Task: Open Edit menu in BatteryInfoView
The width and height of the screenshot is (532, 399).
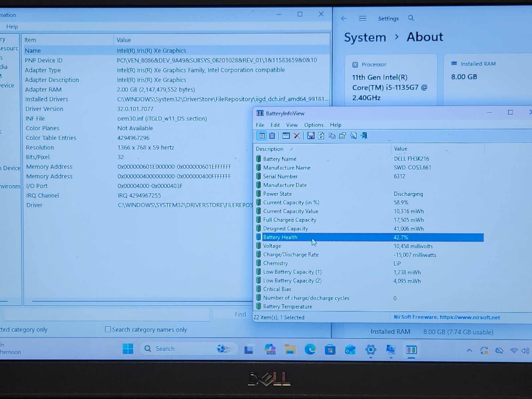Action: [275, 125]
